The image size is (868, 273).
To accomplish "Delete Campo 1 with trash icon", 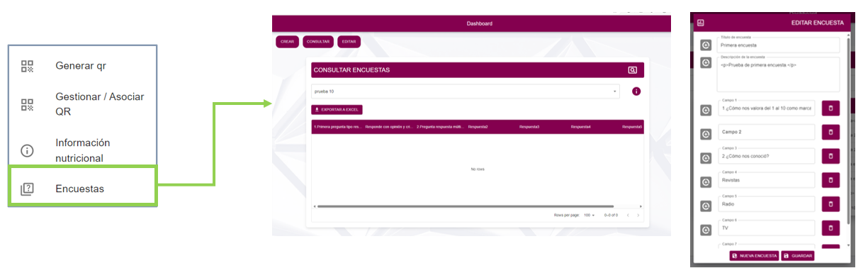I will tap(830, 108).
